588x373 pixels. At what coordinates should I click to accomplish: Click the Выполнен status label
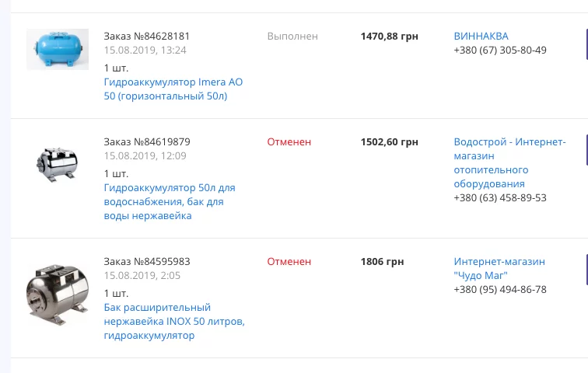pos(292,36)
